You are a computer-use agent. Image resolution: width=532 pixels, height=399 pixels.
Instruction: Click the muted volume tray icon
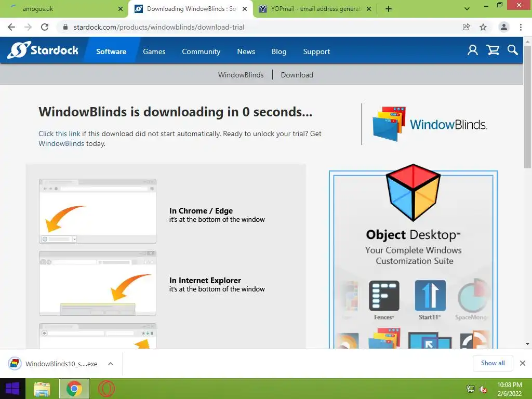pos(483,389)
